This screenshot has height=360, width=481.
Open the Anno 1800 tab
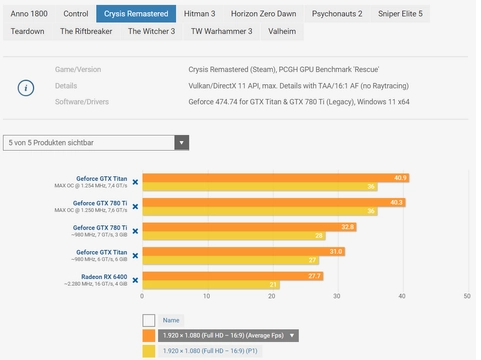click(29, 14)
